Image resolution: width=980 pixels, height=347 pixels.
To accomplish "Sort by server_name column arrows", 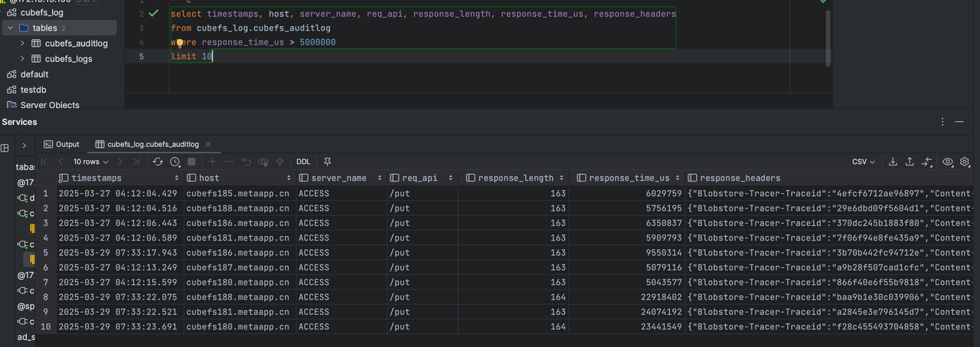I will click(380, 178).
